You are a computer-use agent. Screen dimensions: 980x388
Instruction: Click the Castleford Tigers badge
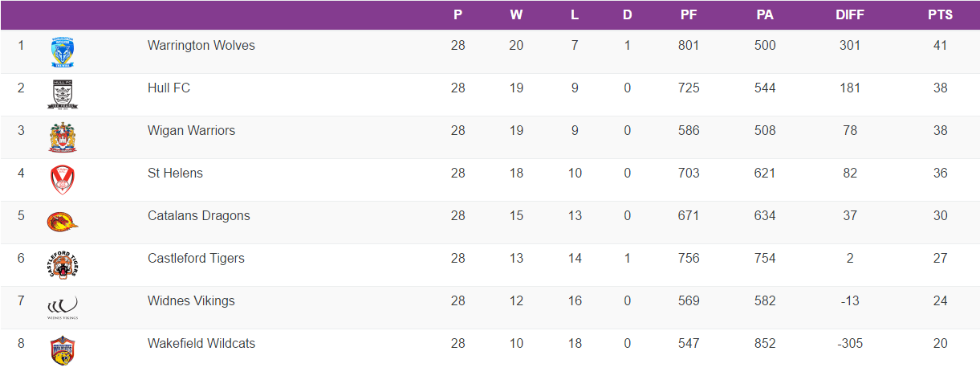(x=63, y=265)
